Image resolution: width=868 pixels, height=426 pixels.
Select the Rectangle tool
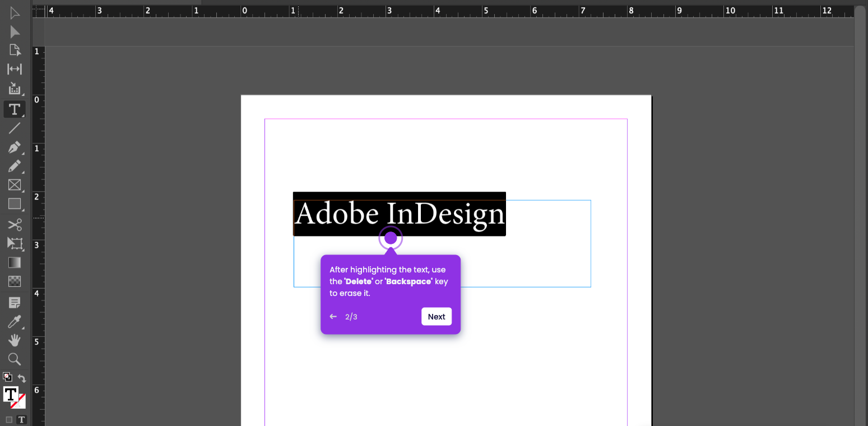[x=15, y=204]
